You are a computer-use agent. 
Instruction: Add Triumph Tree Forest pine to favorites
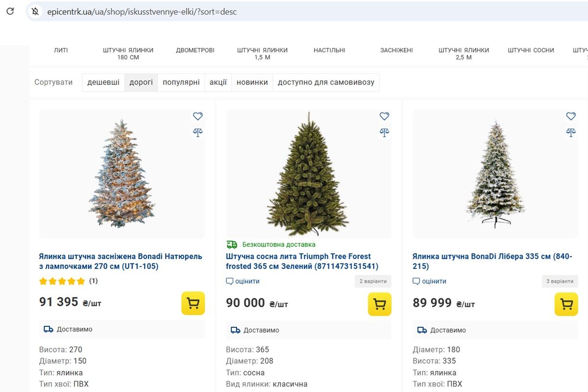[384, 116]
